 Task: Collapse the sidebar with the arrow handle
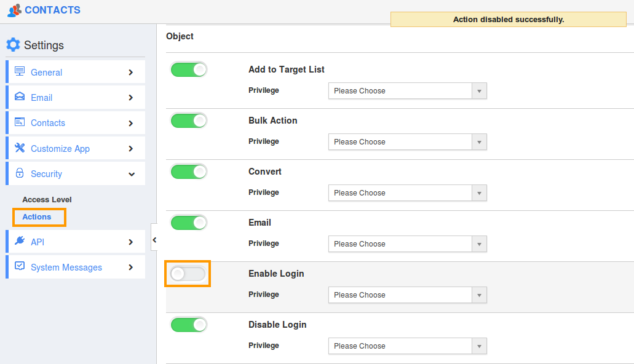154,240
